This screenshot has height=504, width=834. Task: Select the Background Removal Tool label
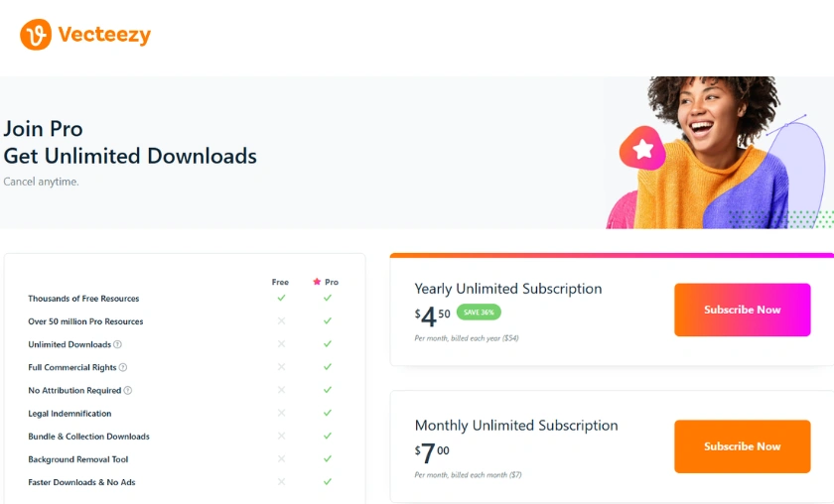[78, 459]
